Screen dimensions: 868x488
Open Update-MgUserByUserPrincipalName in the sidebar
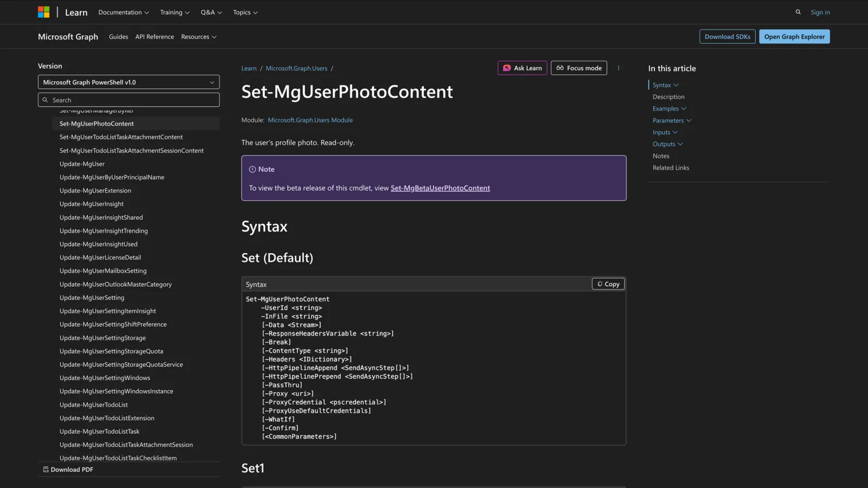click(x=112, y=177)
